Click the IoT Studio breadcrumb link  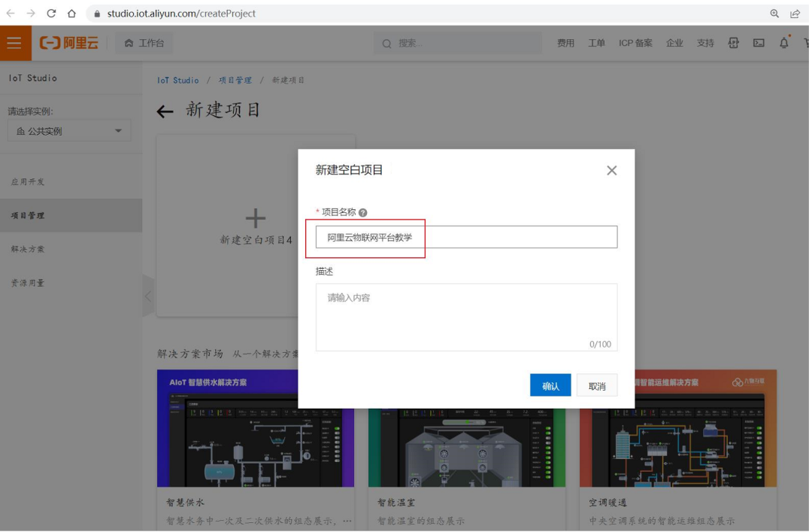tap(178, 81)
